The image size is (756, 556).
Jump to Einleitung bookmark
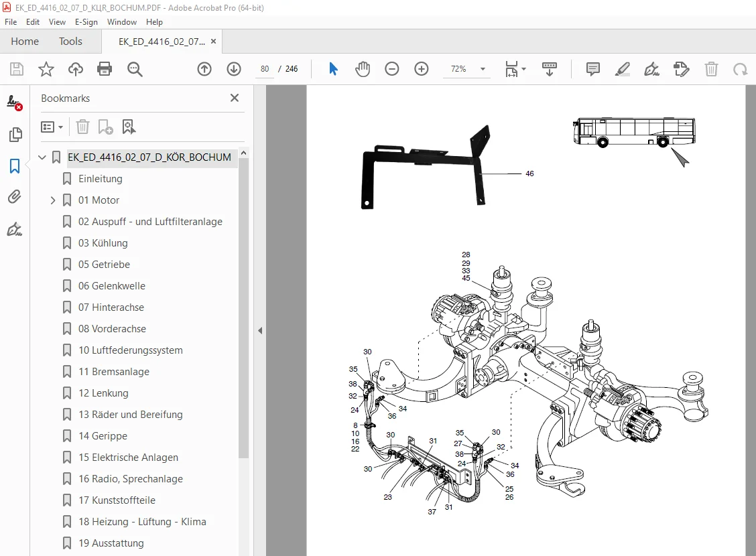coord(101,179)
